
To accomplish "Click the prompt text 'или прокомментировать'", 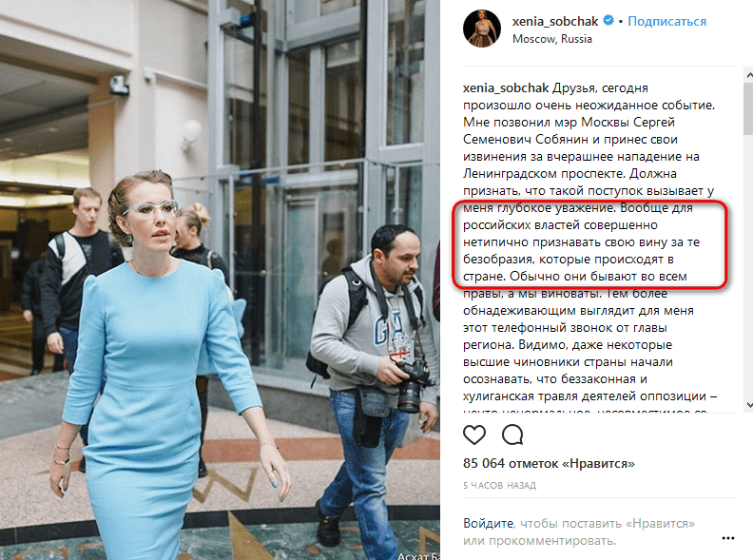I will [x=539, y=541].
